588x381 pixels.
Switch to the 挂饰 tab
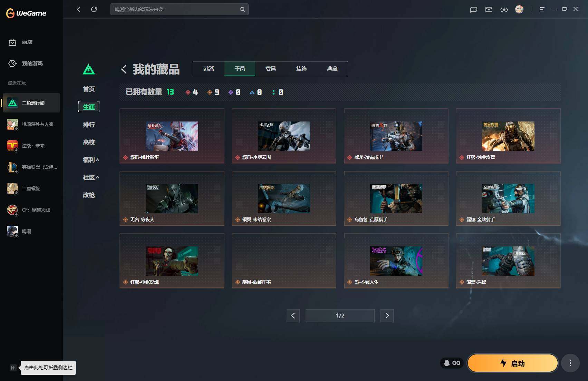click(301, 69)
